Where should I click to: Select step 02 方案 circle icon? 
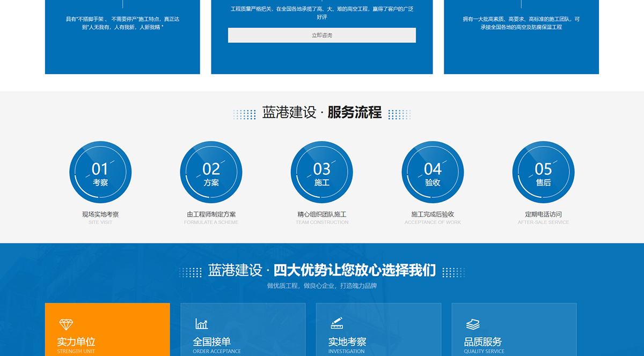click(211, 172)
